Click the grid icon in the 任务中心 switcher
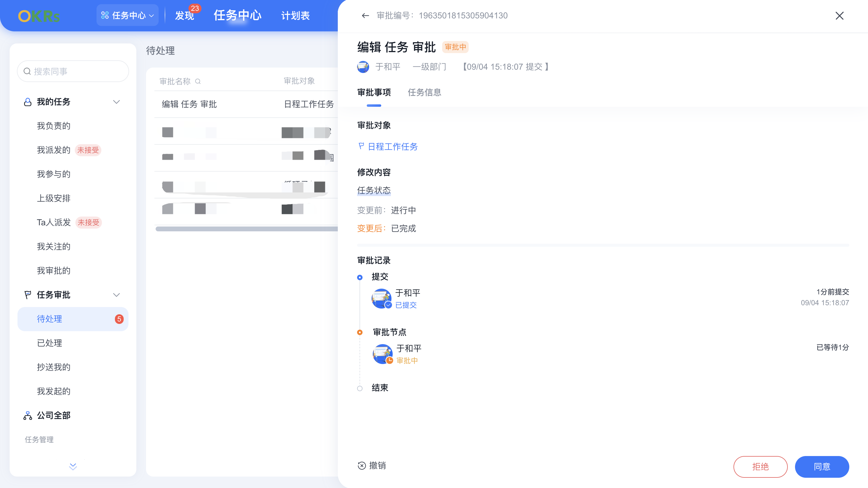 point(104,15)
